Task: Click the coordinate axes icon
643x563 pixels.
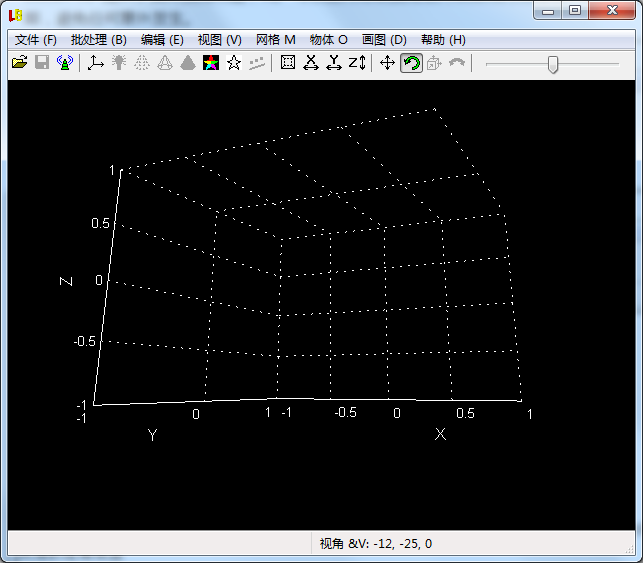Action: click(96, 63)
